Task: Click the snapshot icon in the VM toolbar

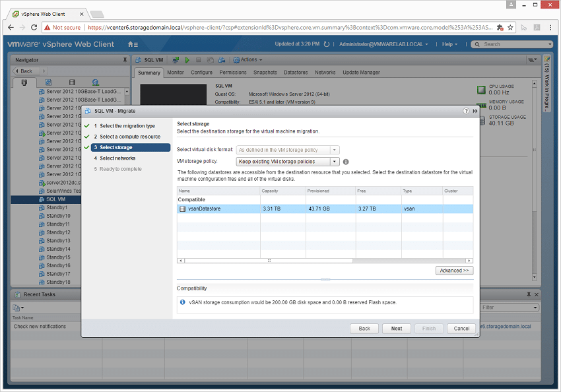Action: pos(211,60)
